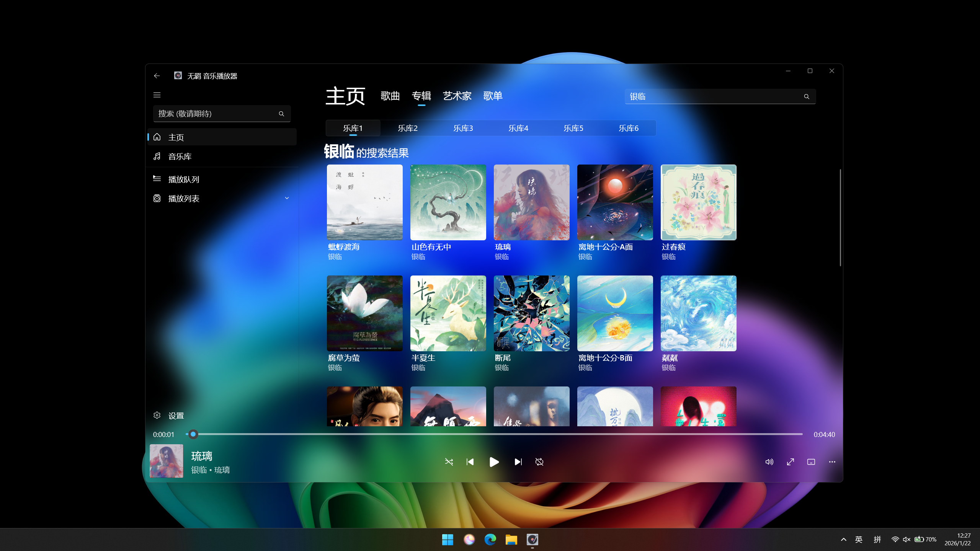Select the 艺术家 header tab

tap(457, 96)
